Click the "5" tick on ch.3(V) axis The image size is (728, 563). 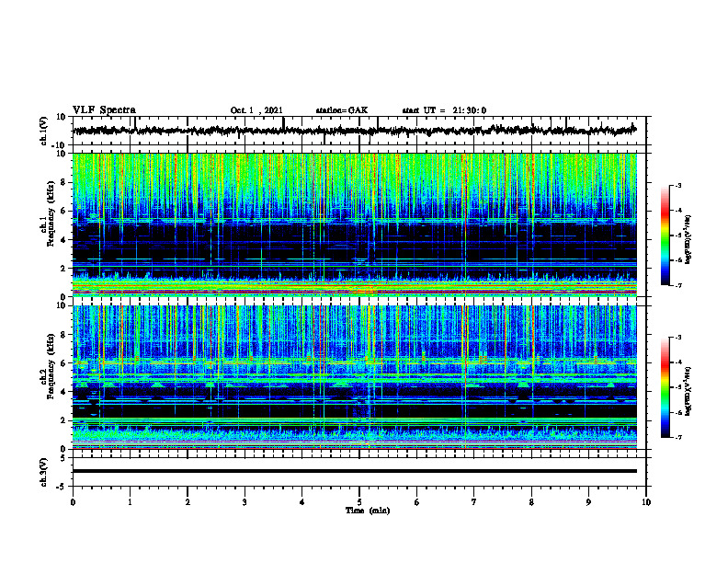pyautogui.click(x=63, y=458)
